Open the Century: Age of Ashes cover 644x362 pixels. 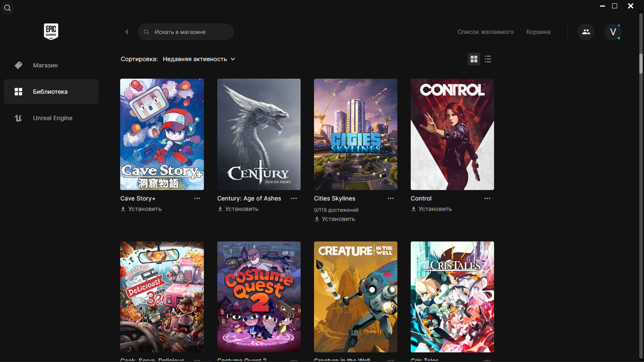[x=259, y=134]
